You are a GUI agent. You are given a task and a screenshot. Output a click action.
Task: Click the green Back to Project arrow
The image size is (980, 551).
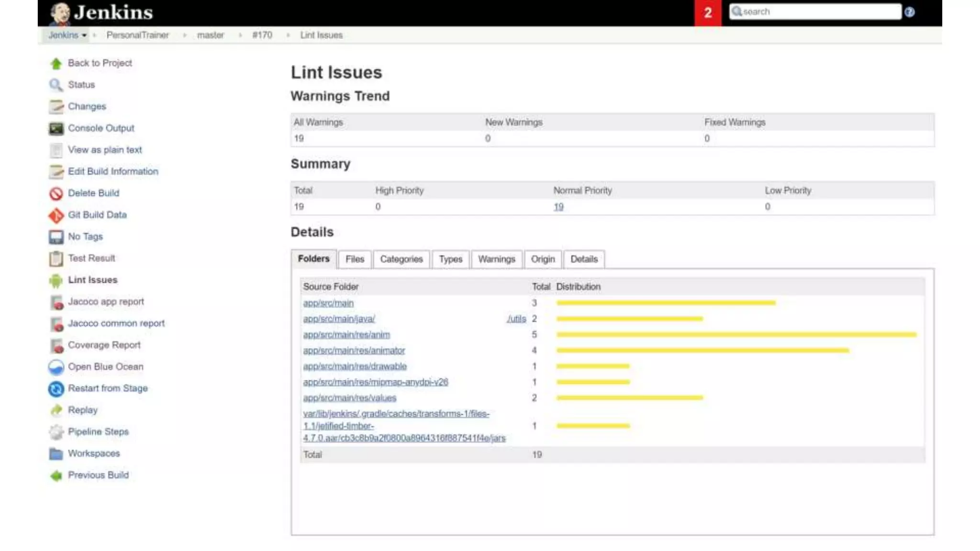pyautogui.click(x=56, y=64)
